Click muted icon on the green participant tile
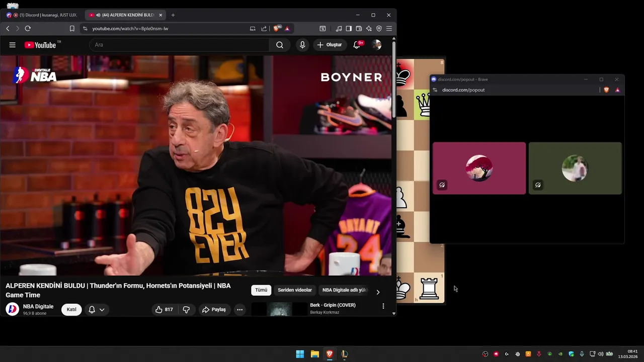 (x=538, y=185)
